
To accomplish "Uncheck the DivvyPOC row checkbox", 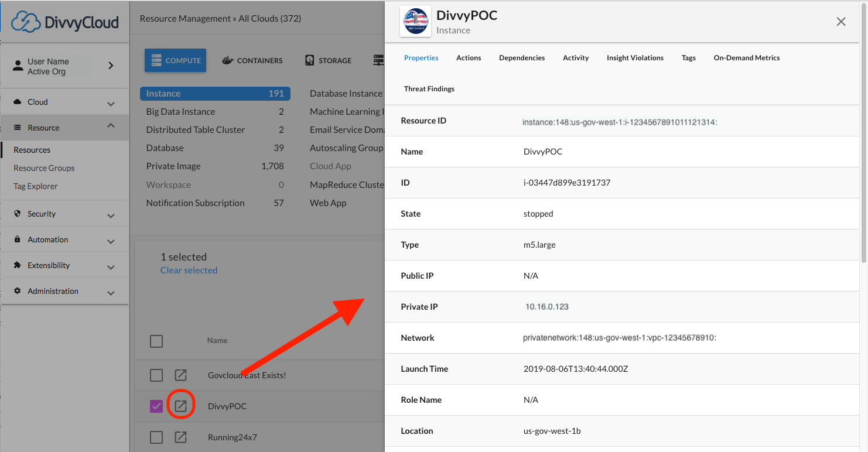I will tap(156, 406).
